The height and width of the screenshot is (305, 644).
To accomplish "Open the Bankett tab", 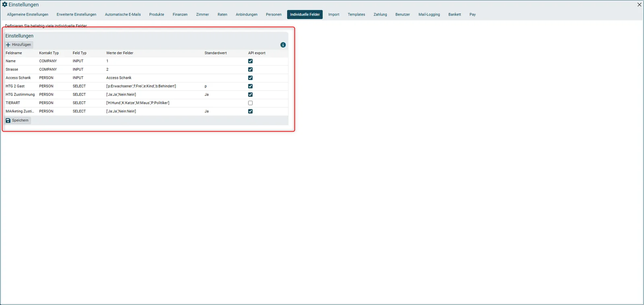I will tap(454, 14).
